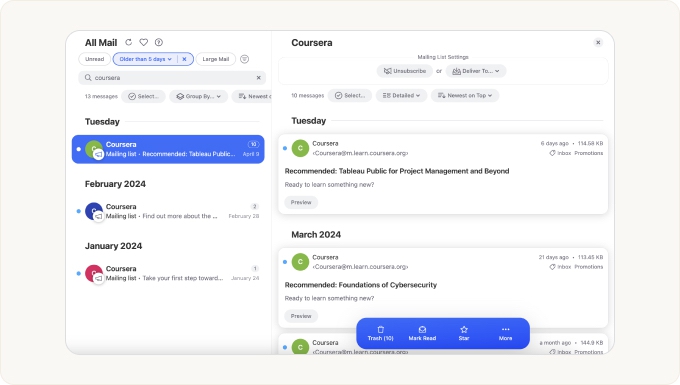Click the Inbox tag icon on Tableau email
This screenshot has height=385, width=680.
[x=552, y=153]
